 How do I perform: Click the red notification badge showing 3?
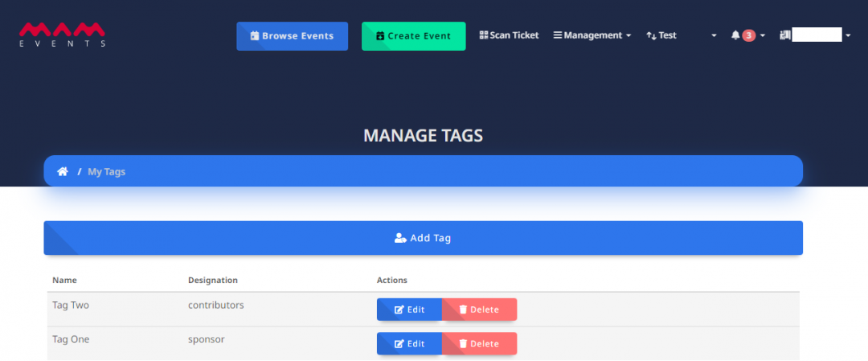point(748,35)
